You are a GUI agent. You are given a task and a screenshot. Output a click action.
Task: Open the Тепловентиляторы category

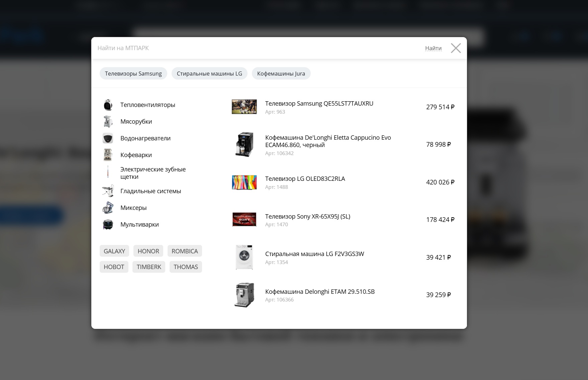point(148,105)
